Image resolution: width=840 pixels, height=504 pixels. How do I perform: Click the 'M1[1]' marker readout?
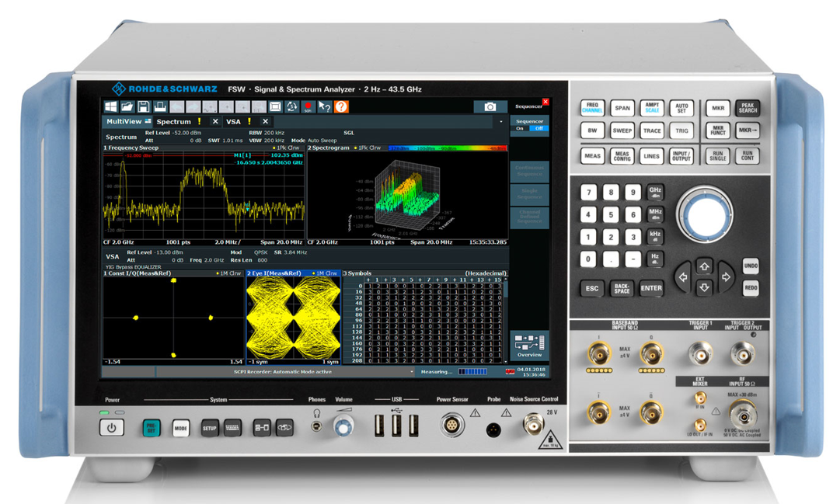(242, 155)
